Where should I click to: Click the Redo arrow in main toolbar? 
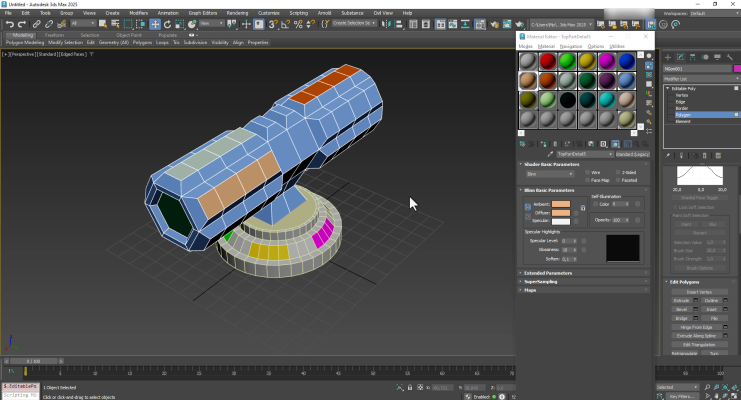tap(21, 23)
